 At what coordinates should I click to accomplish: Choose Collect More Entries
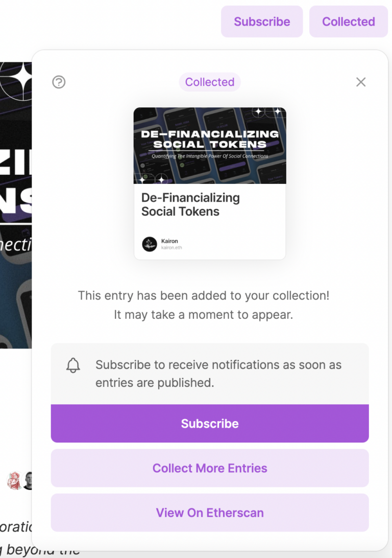click(210, 468)
